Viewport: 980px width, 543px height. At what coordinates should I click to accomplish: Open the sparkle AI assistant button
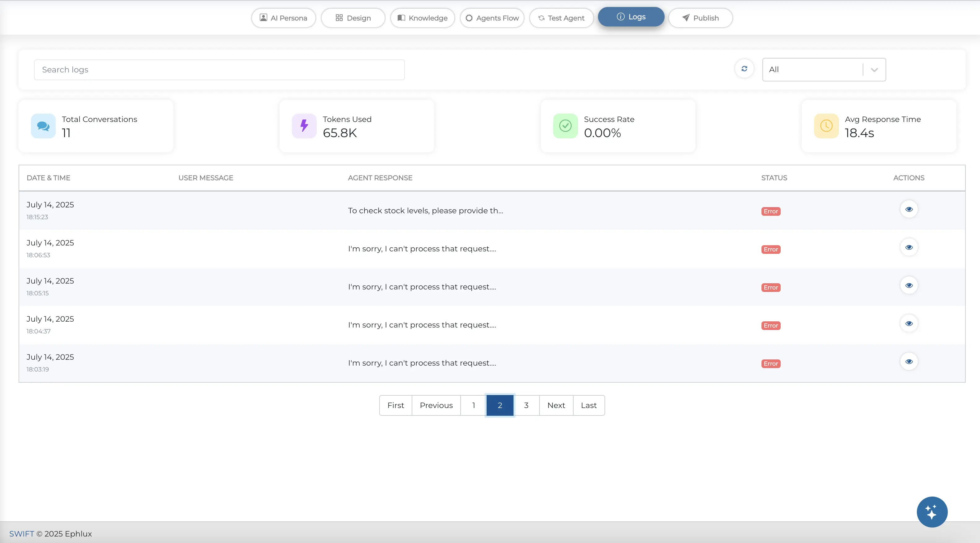coord(932,512)
